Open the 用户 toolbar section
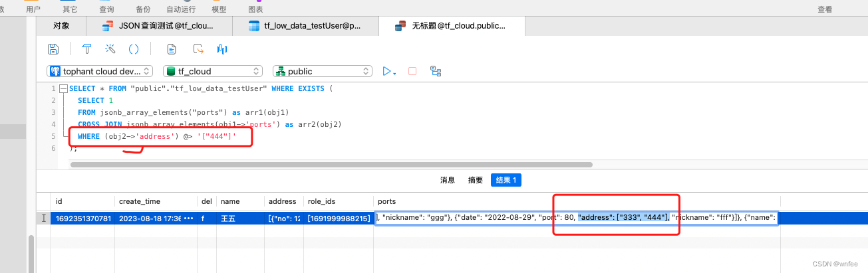This screenshot has height=273, width=868. tap(33, 9)
